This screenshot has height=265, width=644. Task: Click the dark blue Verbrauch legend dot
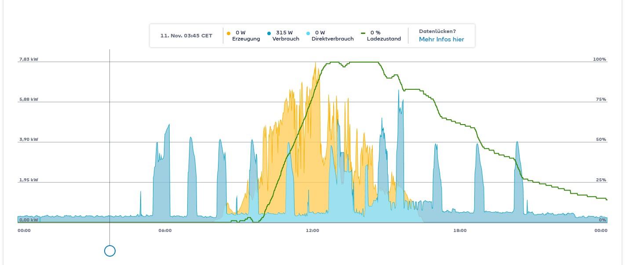269,33
